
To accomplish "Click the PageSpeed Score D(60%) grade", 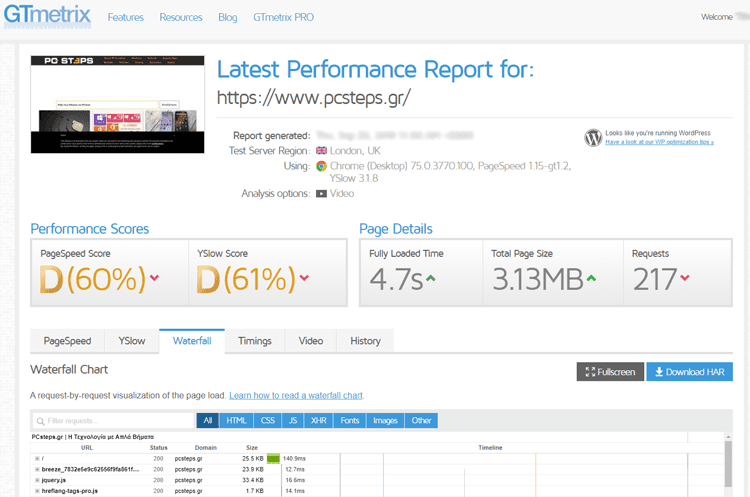I will pos(92,279).
